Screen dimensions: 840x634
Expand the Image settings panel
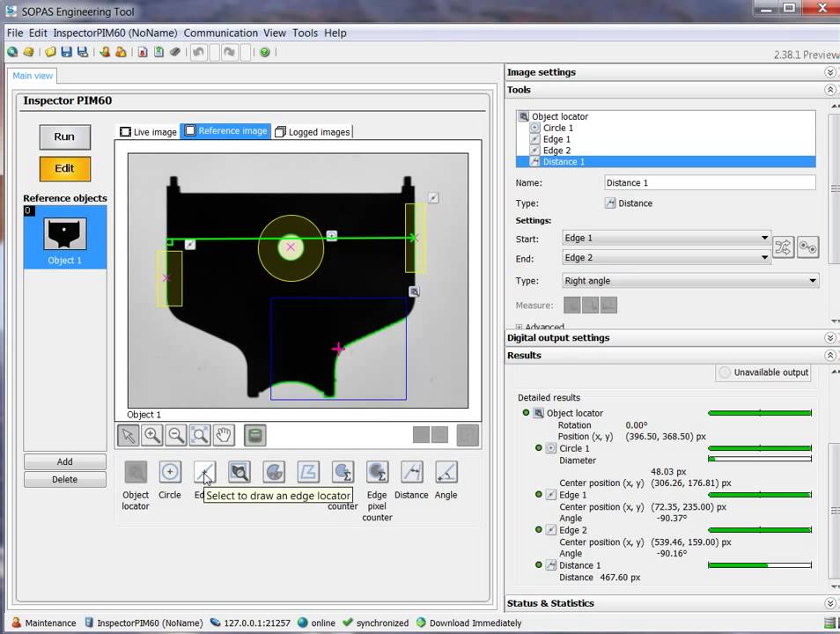click(x=829, y=72)
